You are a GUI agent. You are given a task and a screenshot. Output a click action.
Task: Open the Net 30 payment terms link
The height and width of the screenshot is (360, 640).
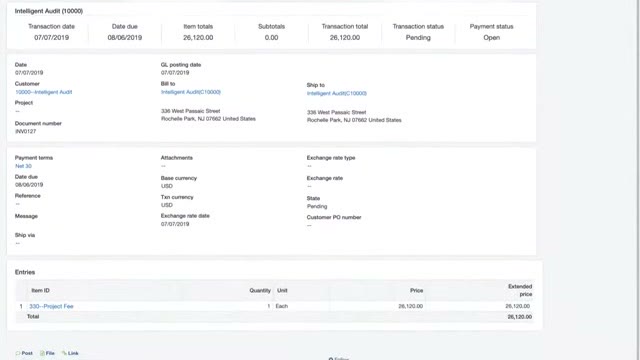pyautogui.click(x=23, y=166)
